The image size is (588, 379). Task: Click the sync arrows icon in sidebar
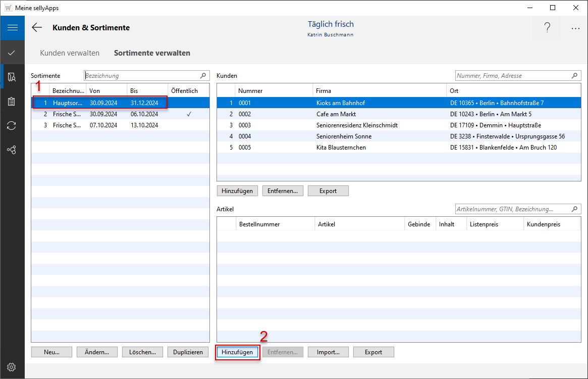[x=12, y=125]
